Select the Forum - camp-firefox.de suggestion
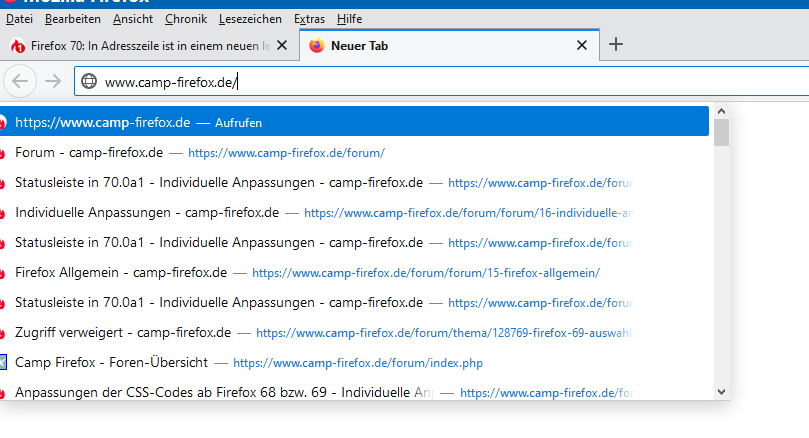Image resolution: width=809 pixels, height=438 pixels. point(89,153)
